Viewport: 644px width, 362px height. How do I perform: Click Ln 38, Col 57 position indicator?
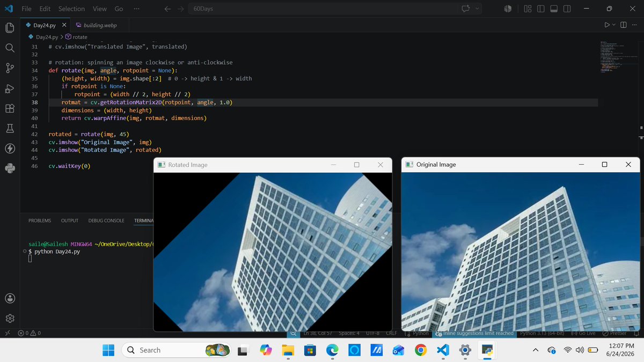[x=318, y=333]
